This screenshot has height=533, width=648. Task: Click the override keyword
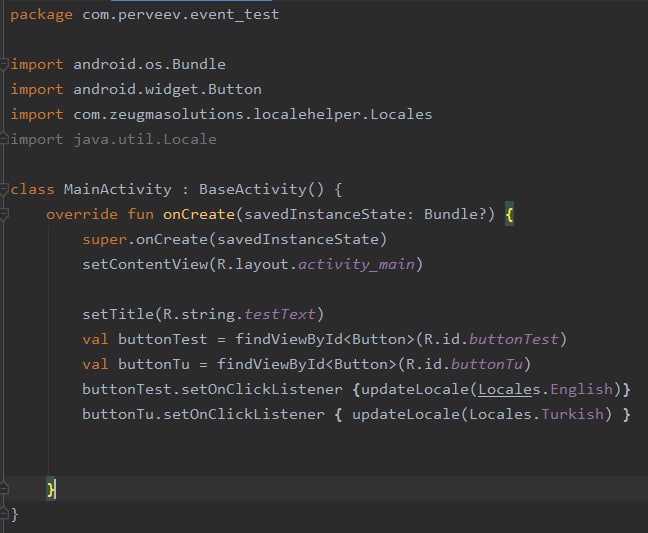(82, 214)
